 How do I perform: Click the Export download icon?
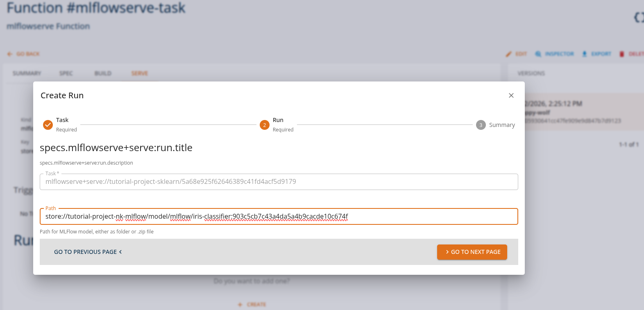pos(585,54)
